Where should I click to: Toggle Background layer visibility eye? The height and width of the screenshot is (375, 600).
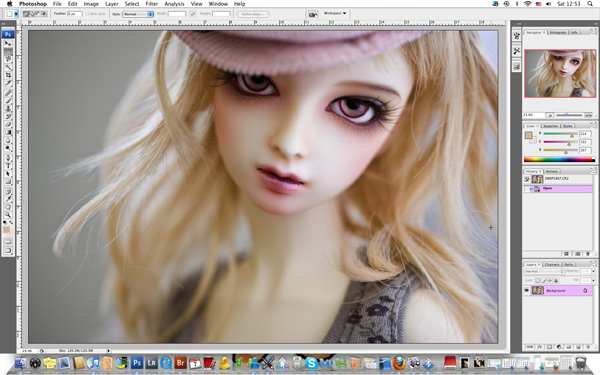pos(527,290)
